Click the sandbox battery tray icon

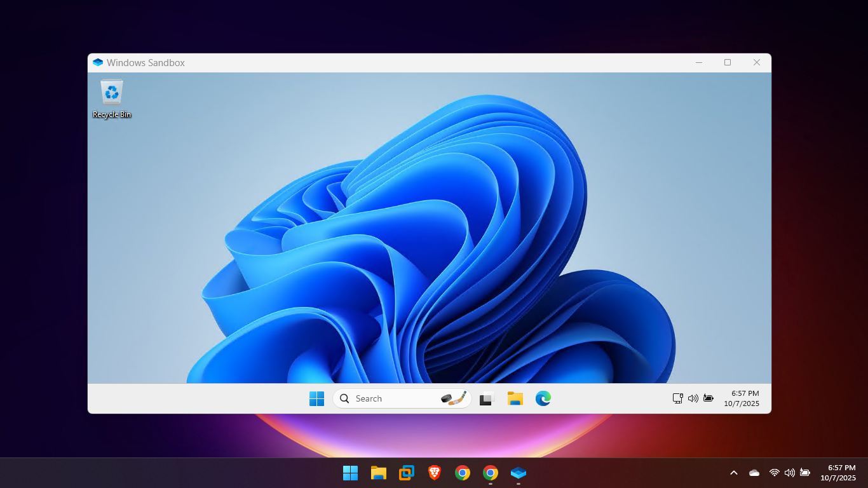pyautogui.click(x=708, y=398)
